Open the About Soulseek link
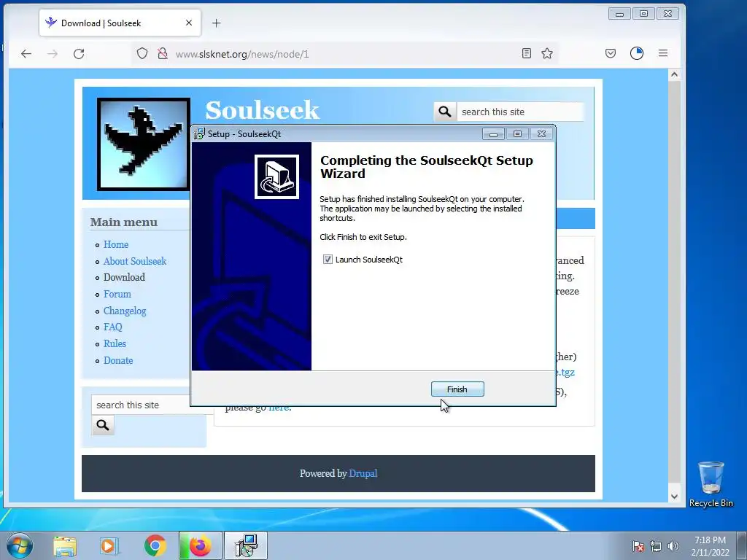 point(135,261)
